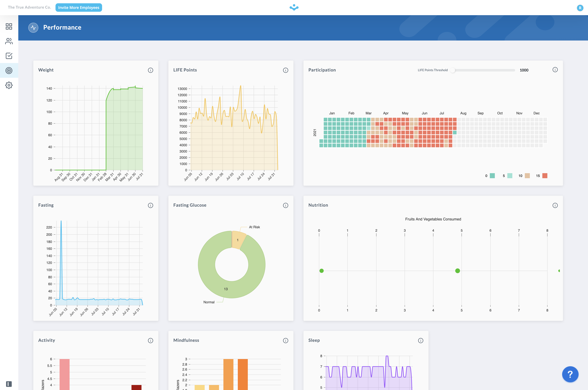Viewport: 588px width, 390px height.
Task: Click the Performance pulse icon in header
Action: [33, 28]
